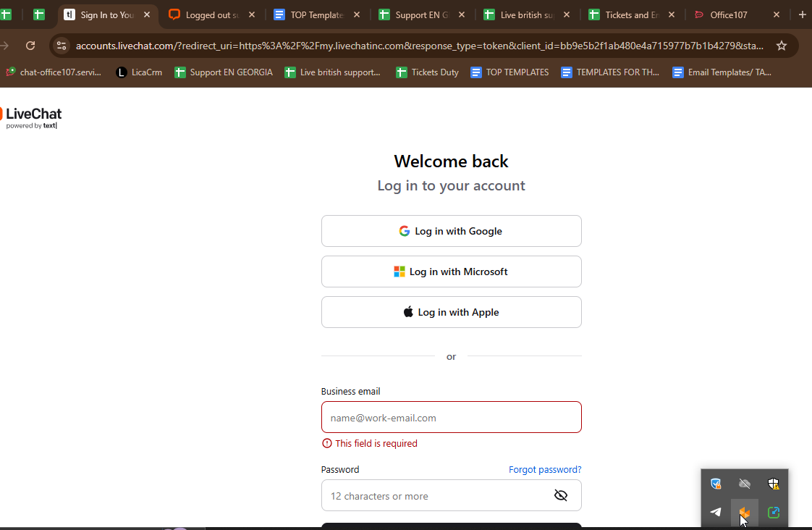Open Email Templates/ TA... bookmark
812x530 pixels.
tap(722, 72)
